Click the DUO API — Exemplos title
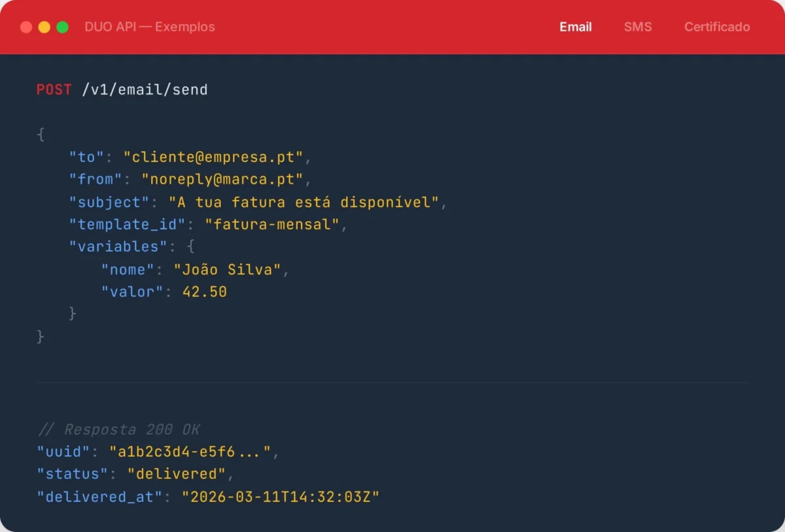Screen dimensions: 785x532 coord(150,27)
